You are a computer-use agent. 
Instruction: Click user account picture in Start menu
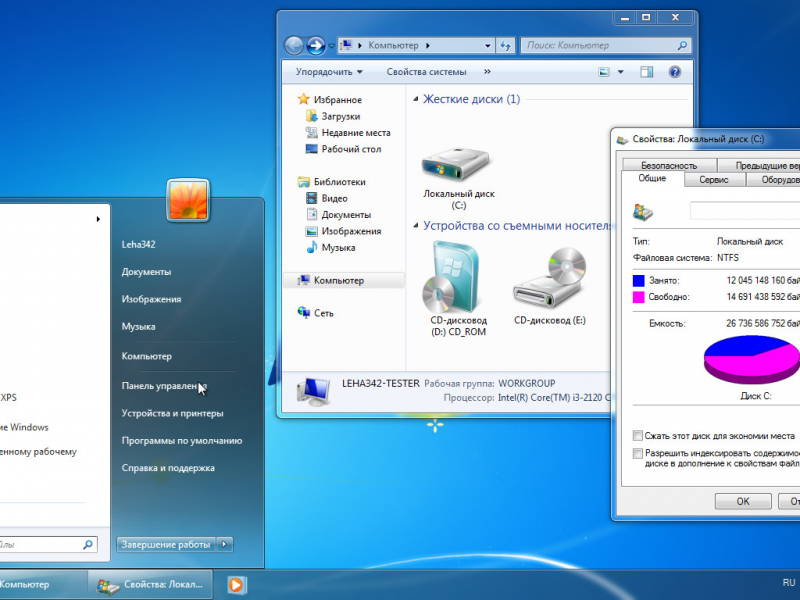[188, 200]
